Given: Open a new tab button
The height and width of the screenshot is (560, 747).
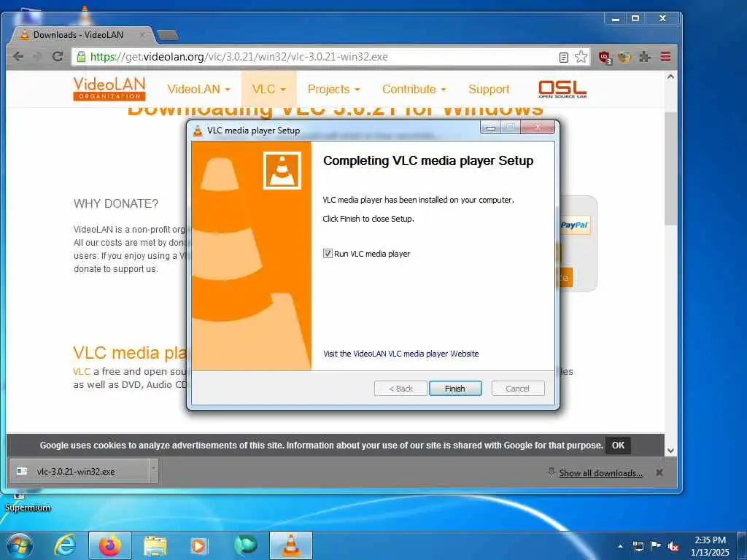Looking at the screenshot, I should click(x=167, y=35).
